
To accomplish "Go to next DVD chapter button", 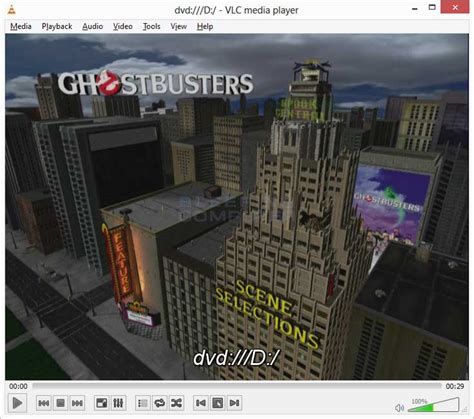I will [x=234, y=403].
